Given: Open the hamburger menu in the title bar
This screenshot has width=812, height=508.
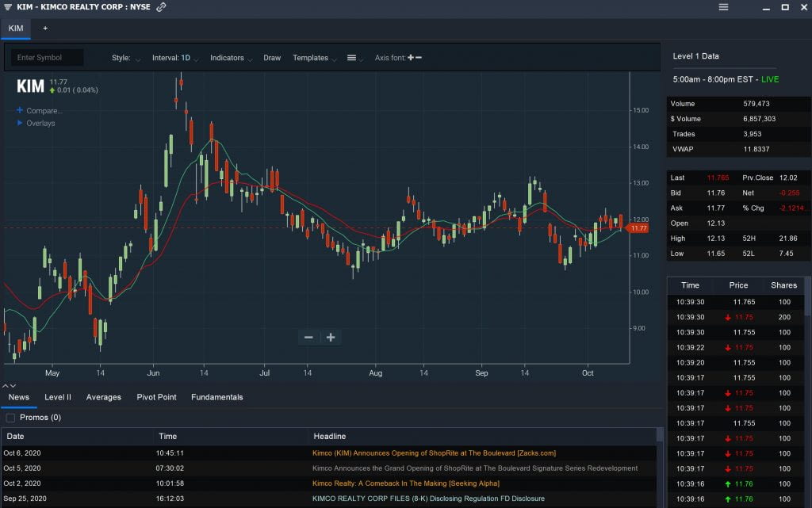Looking at the screenshot, I should (723, 7).
